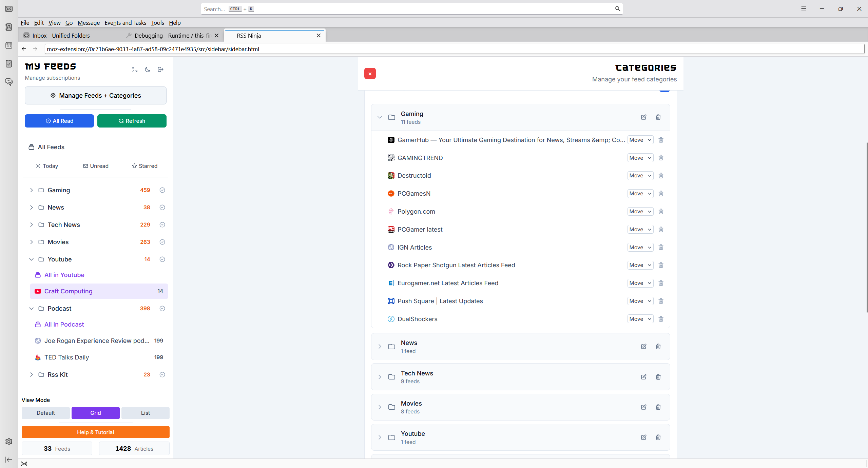Screen dimensions: 868x468
Task: Open Move dropdown for PCGamesN feed
Action: [x=640, y=194]
